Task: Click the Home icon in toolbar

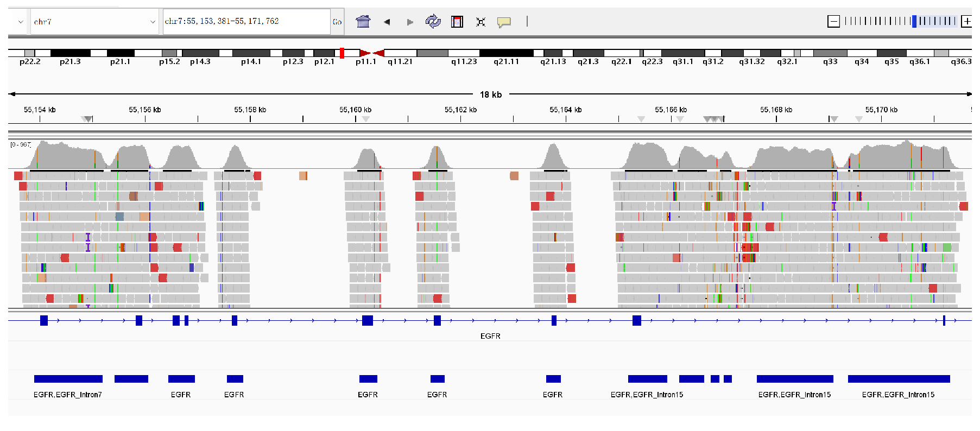Action: (363, 22)
